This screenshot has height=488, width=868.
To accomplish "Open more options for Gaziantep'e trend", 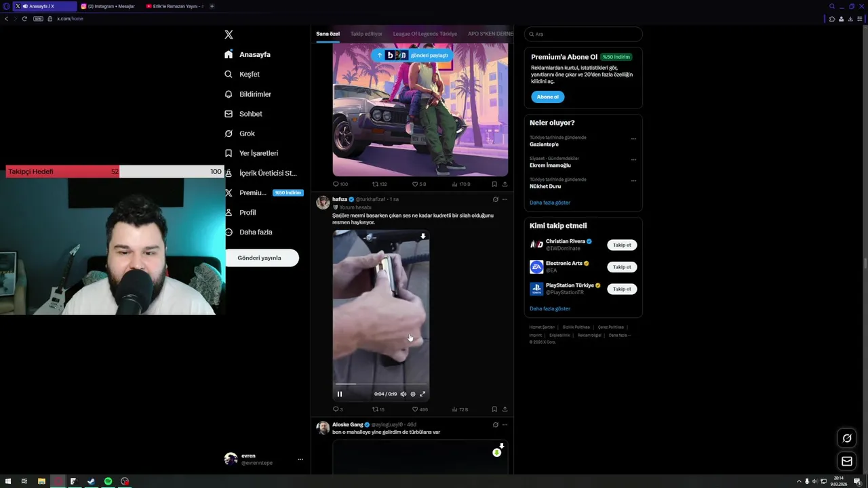I will (633, 138).
